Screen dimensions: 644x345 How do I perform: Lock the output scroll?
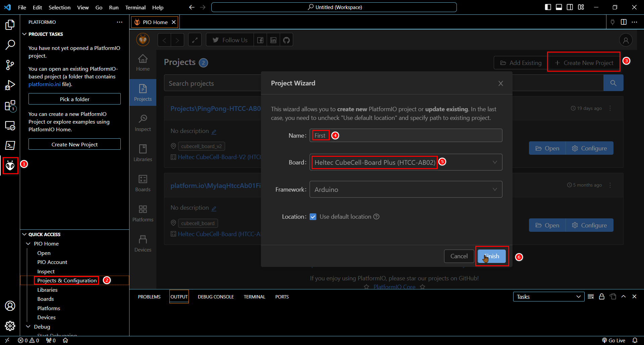(602, 297)
